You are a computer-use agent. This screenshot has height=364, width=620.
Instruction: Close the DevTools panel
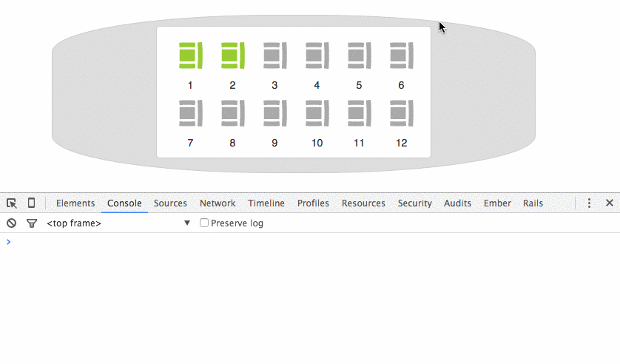(x=610, y=203)
